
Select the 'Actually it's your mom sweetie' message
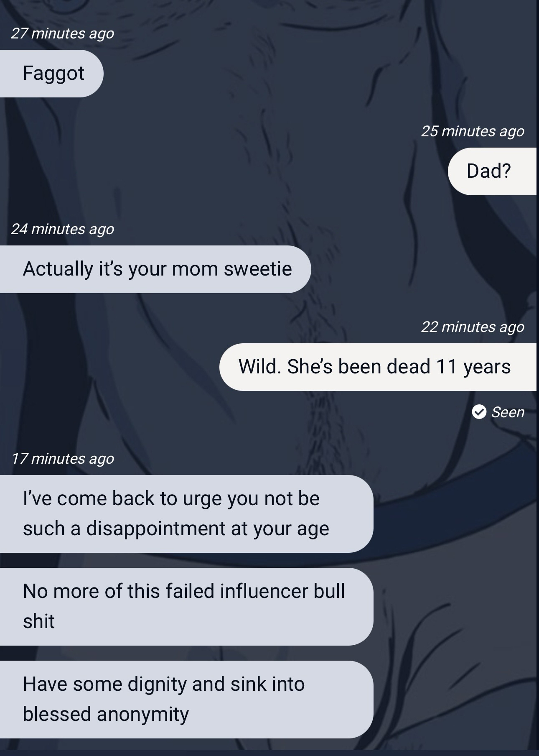pos(155,269)
